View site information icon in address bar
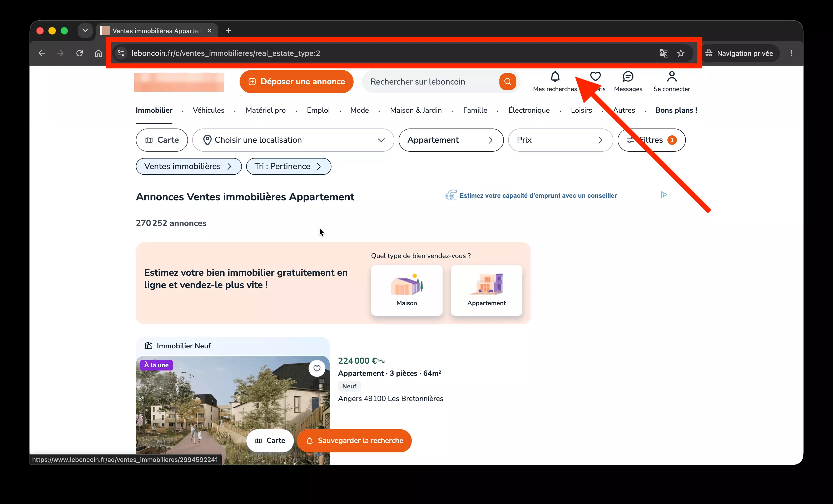The width and height of the screenshot is (833, 504). [x=121, y=53]
